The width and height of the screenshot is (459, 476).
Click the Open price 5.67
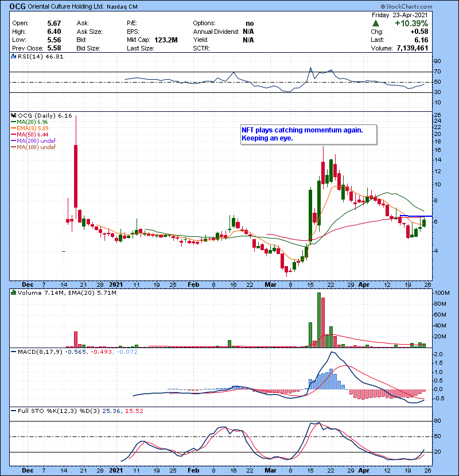point(54,24)
